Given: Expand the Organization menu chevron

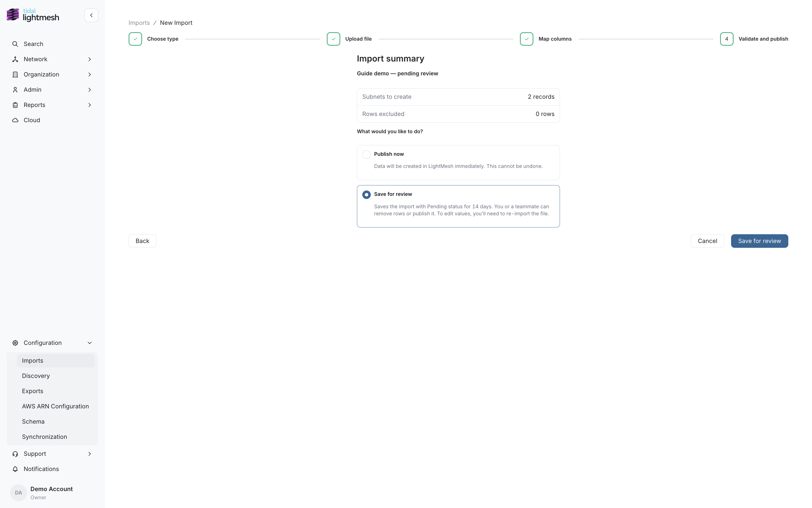Looking at the screenshot, I should [x=90, y=75].
